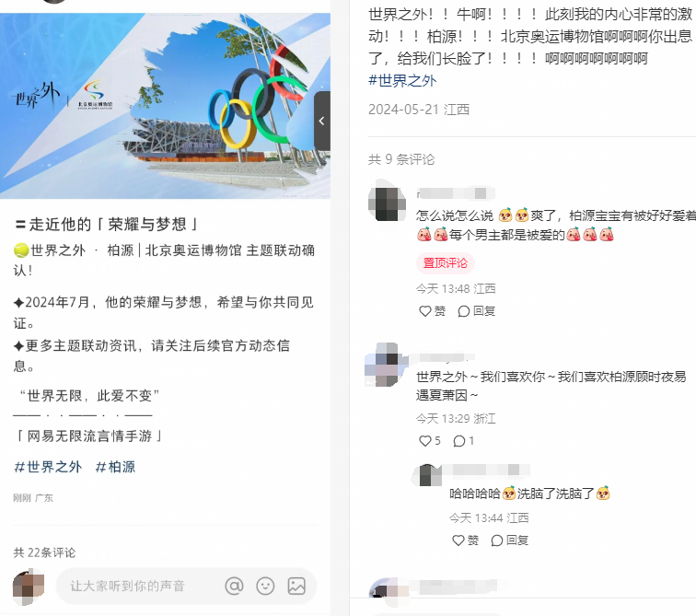Reply to the 洗脑了洗脑了 comment
The height and width of the screenshot is (616, 696).
510,540
